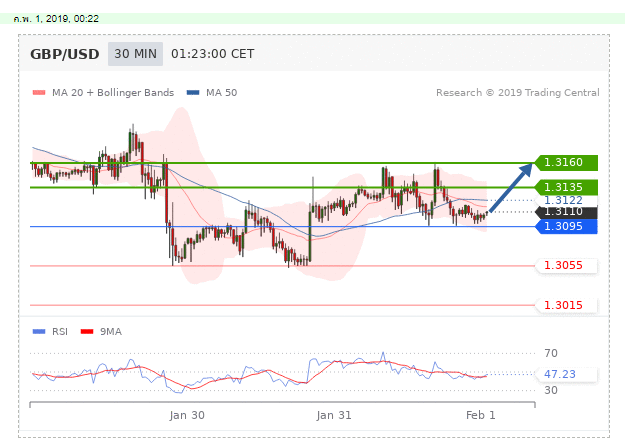Click the Jan 30 date axis label

pos(187,415)
